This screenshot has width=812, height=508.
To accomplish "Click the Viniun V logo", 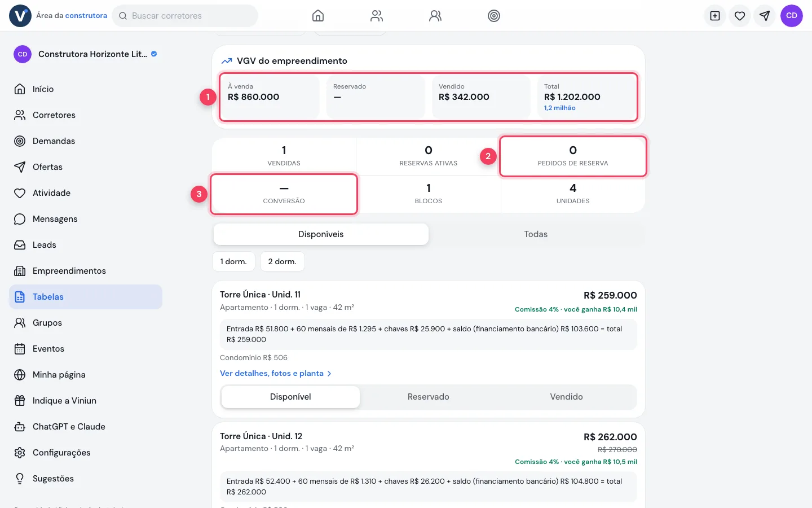I will pyautogui.click(x=20, y=16).
